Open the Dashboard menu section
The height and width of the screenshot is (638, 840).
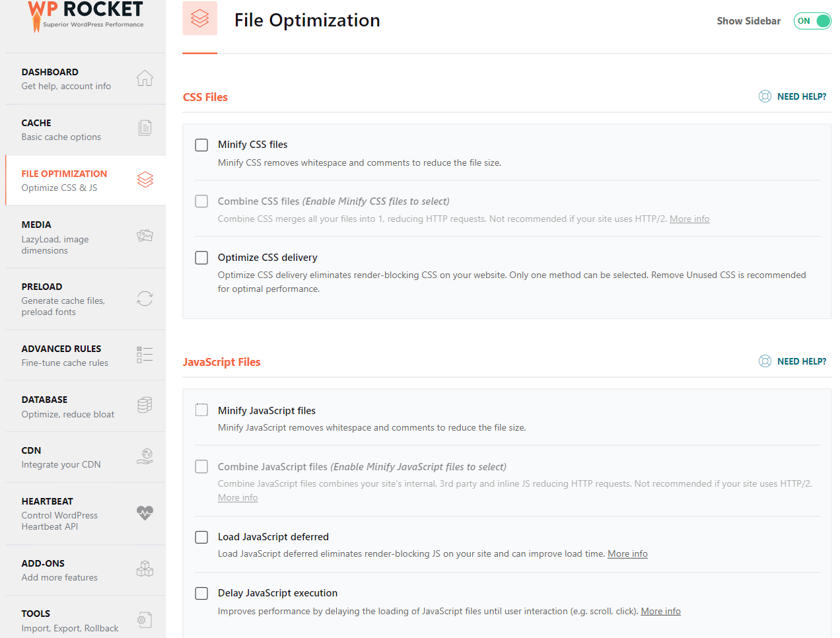[x=85, y=79]
